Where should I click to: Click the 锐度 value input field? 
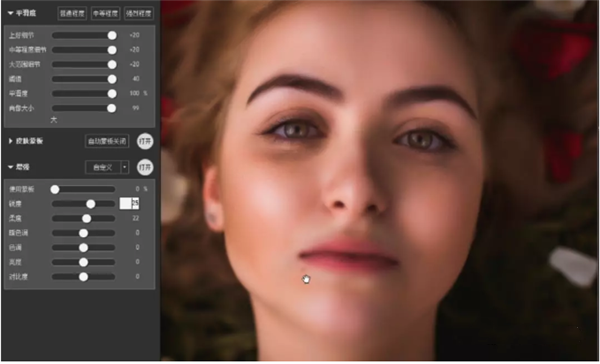coord(129,204)
